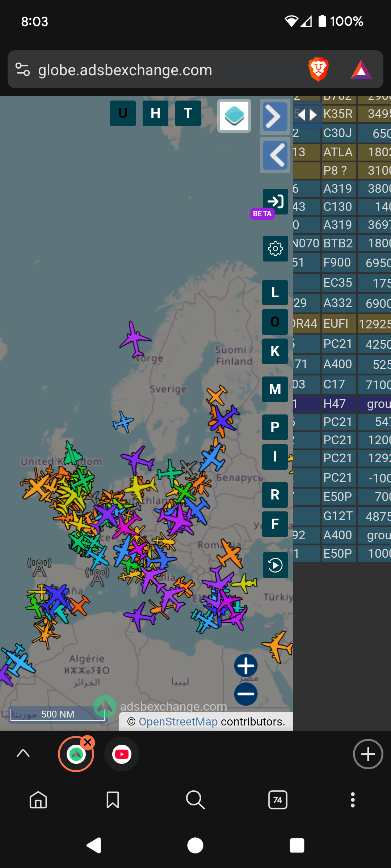Open settings gear on map
Screen dimensions: 391x868
click(x=276, y=248)
